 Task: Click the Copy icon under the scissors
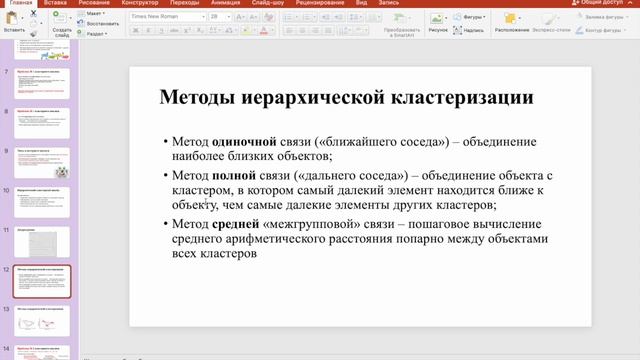[33, 24]
